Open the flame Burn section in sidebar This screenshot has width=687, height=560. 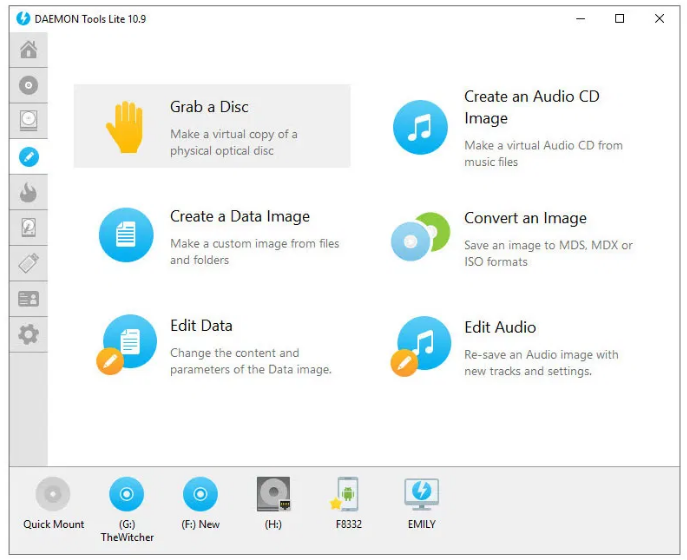(28, 192)
